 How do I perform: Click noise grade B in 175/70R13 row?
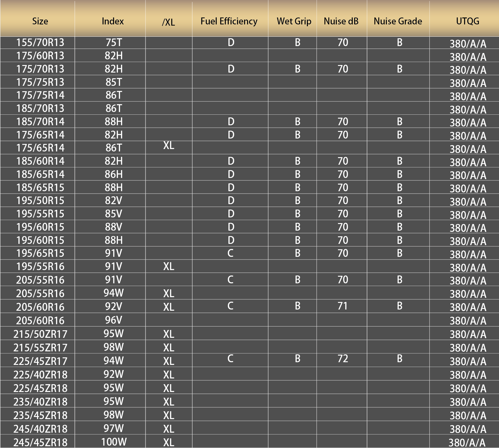tap(400, 69)
